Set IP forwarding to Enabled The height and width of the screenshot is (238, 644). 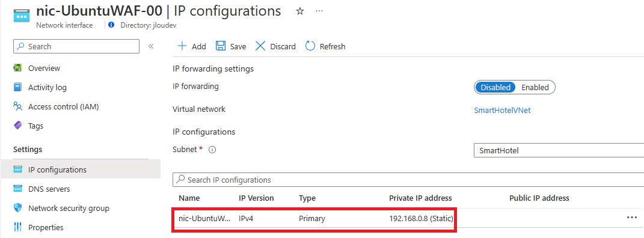point(535,87)
